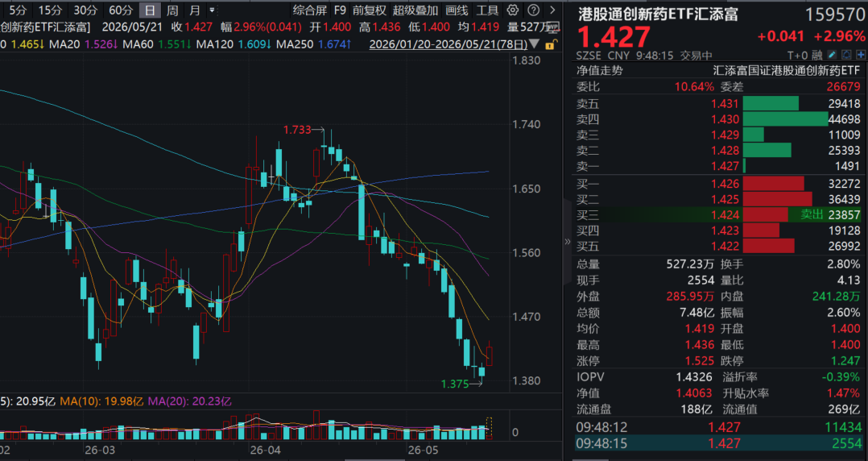Image resolution: width=868 pixels, height=461 pixels.
Task: Open the settings gear in the chart toolbar
Action: click(x=513, y=10)
